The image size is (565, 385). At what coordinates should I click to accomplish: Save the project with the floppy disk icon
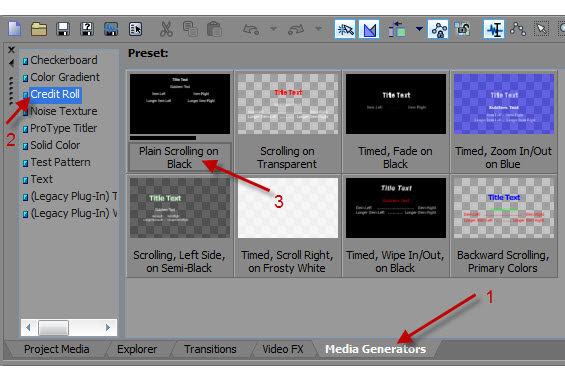pos(63,29)
